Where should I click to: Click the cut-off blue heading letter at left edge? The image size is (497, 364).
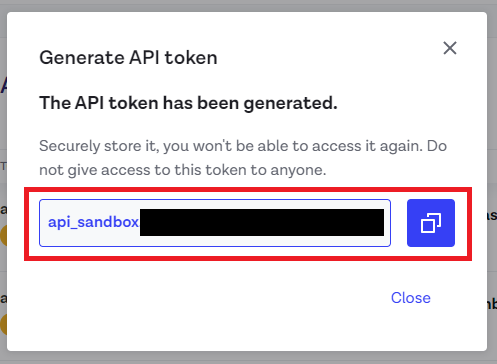coord(3,86)
